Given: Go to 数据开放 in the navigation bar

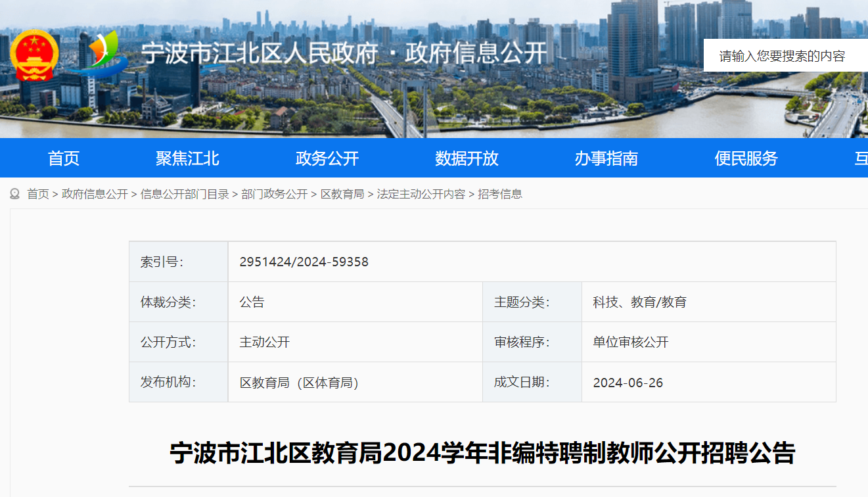Looking at the screenshot, I should click(x=467, y=158).
